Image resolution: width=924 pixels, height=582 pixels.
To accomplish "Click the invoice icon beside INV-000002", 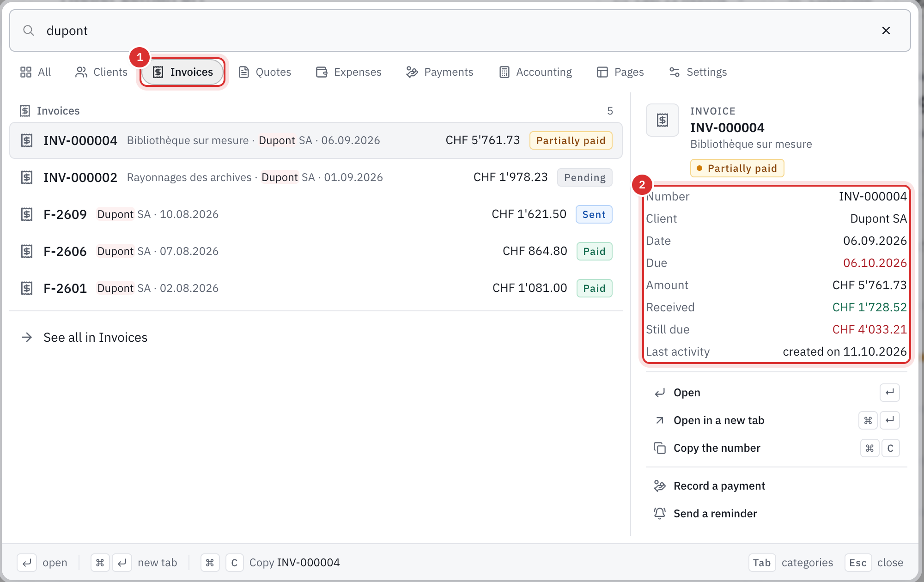I will pyautogui.click(x=27, y=177).
